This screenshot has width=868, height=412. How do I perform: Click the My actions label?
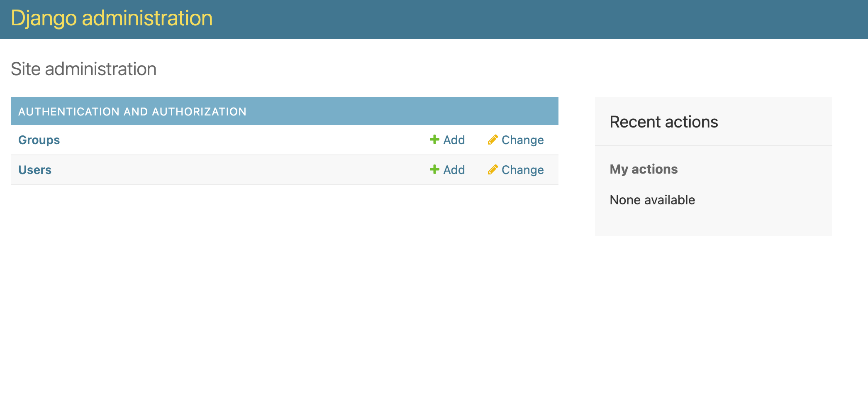pos(643,169)
